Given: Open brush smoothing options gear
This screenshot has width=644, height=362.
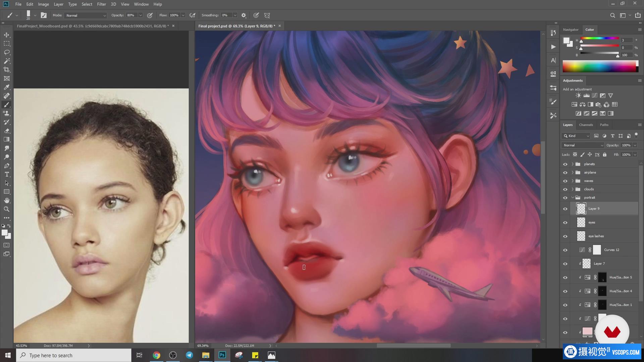Looking at the screenshot, I should pyautogui.click(x=244, y=15).
